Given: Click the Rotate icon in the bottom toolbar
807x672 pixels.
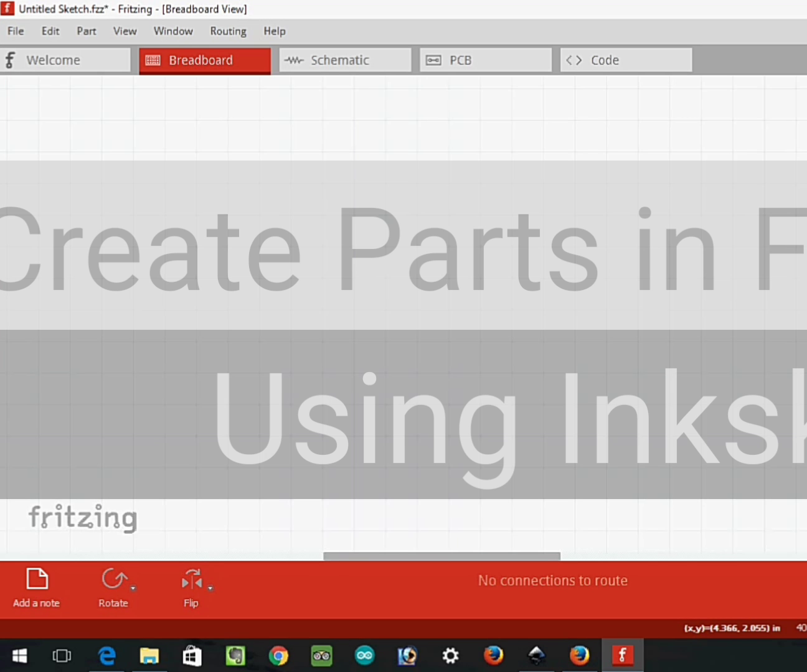Looking at the screenshot, I should click(113, 579).
